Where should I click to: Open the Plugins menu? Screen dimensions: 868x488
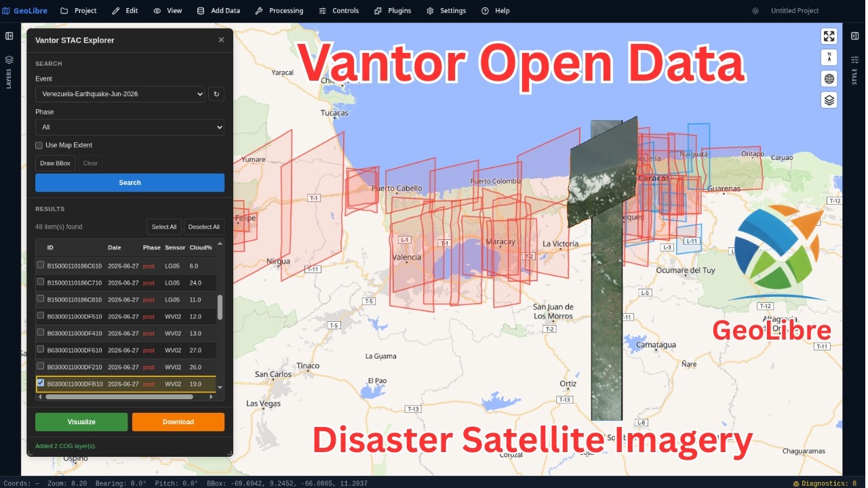click(x=393, y=11)
